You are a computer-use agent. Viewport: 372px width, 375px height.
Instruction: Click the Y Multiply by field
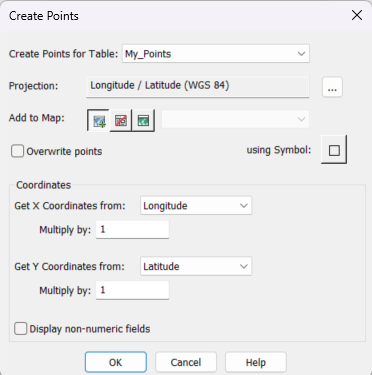(132, 290)
